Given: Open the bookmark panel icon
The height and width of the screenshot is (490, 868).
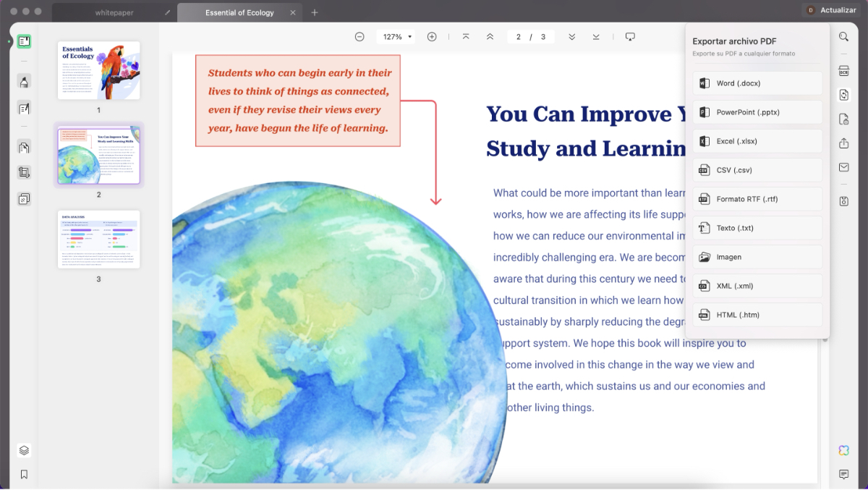Looking at the screenshot, I should (24, 474).
